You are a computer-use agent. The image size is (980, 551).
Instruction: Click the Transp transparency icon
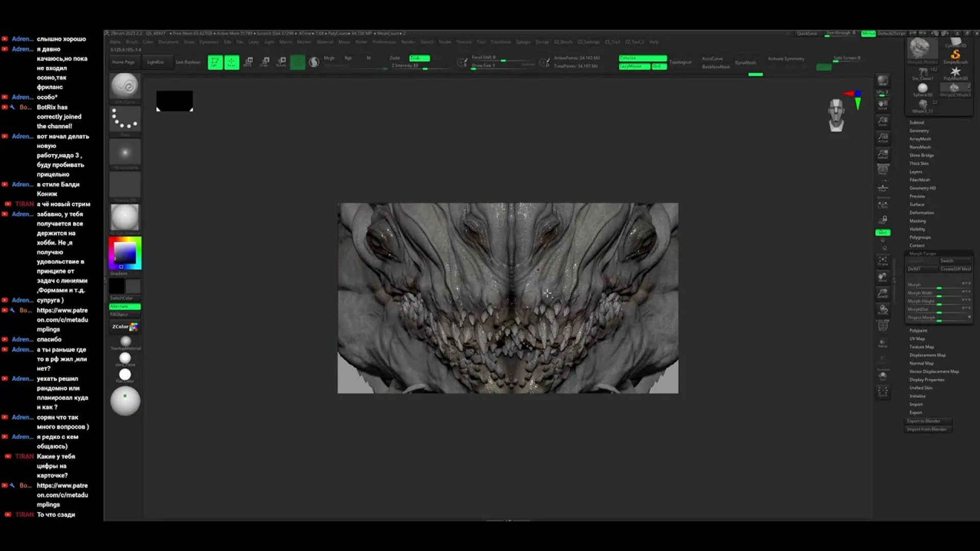click(883, 343)
